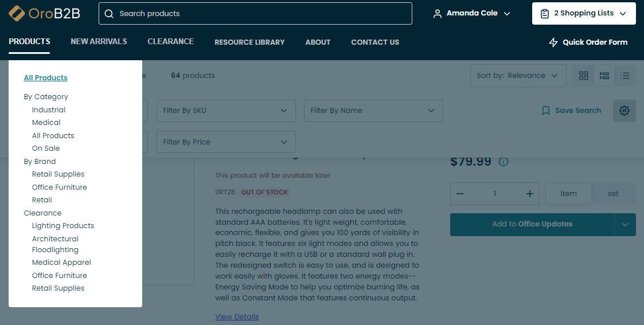The image size is (644, 325).
Task: Click the OroB2B logo
Action: pyautogui.click(x=44, y=13)
